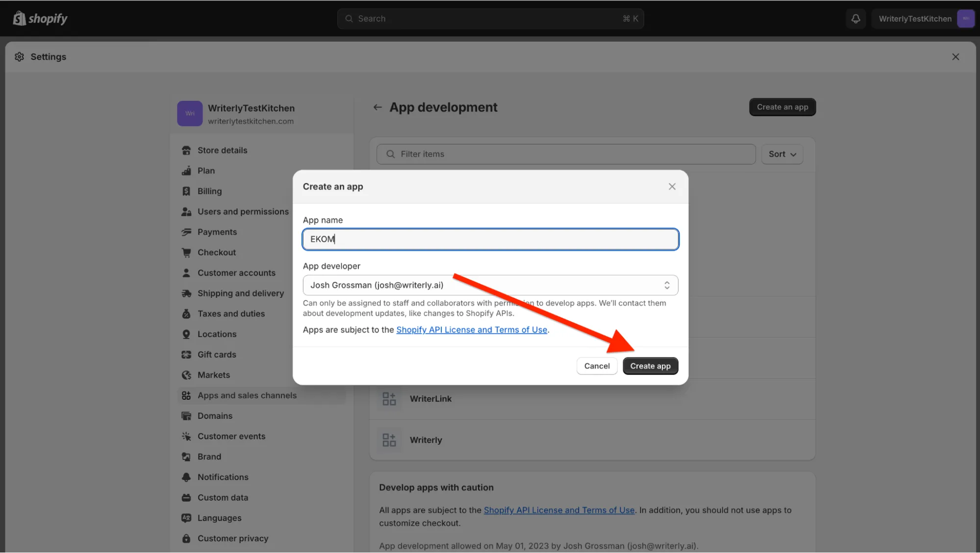Click the Users and permissions icon
This screenshot has height=553, width=980.
tap(186, 212)
